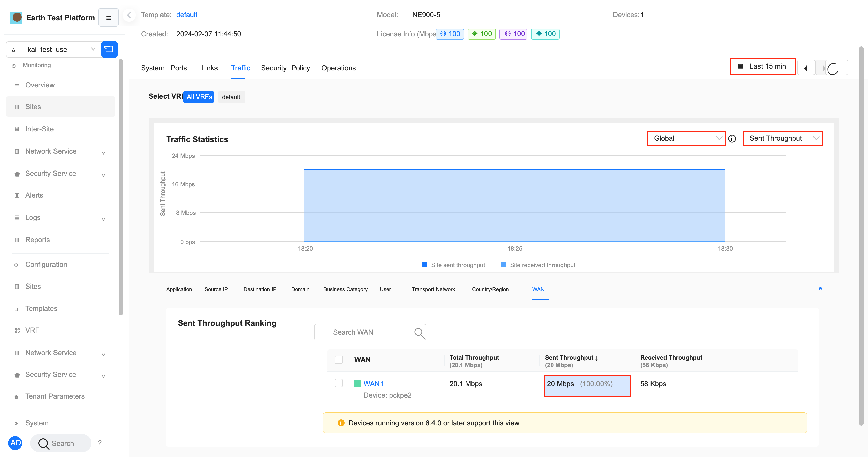The image size is (868, 457).
Task: Check the WAN header select-all checkbox
Action: [x=339, y=360]
